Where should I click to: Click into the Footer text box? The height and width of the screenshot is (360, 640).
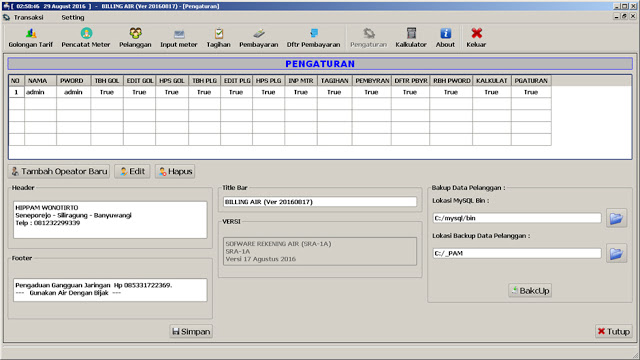[x=110, y=290]
